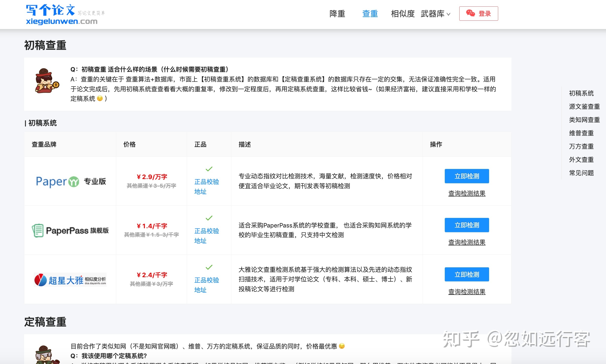
Task: Click the PaperPass旗舰版 brand logo
Action: [70, 230]
